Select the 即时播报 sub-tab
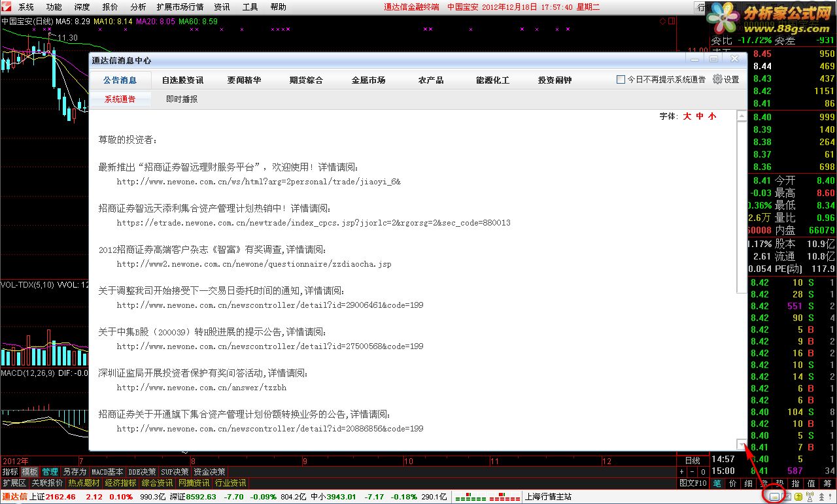Screen dimensions: 837x504 pyautogui.click(x=182, y=99)
